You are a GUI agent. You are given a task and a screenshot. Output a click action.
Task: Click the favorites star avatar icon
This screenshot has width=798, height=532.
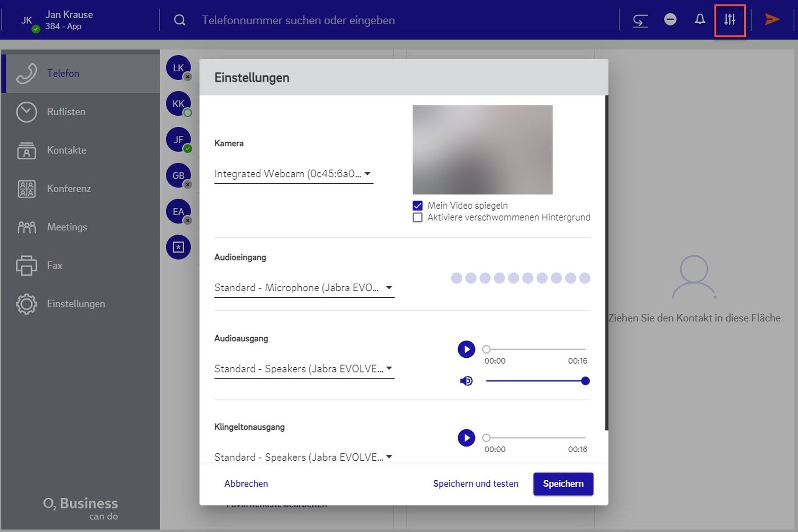pos(178,247)
